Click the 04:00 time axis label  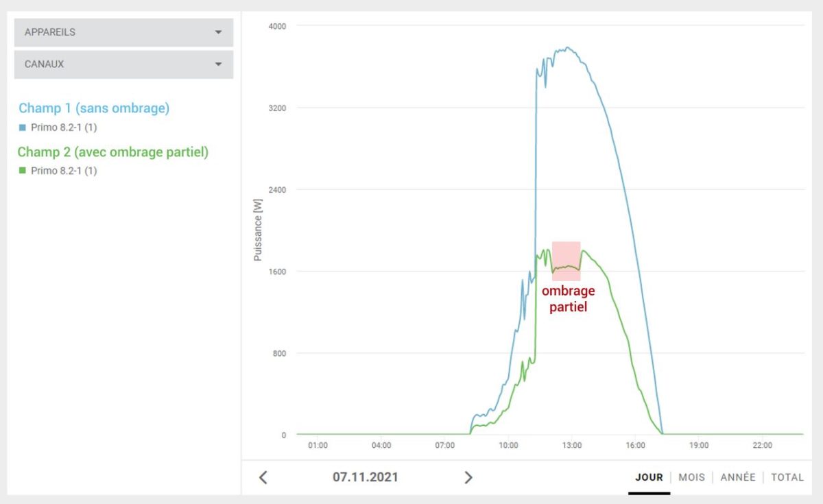tap(381, 445)
